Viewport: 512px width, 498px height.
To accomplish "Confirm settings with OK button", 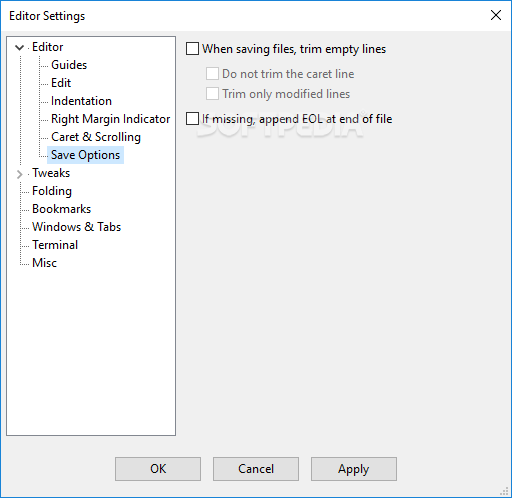I will point(158,469).
